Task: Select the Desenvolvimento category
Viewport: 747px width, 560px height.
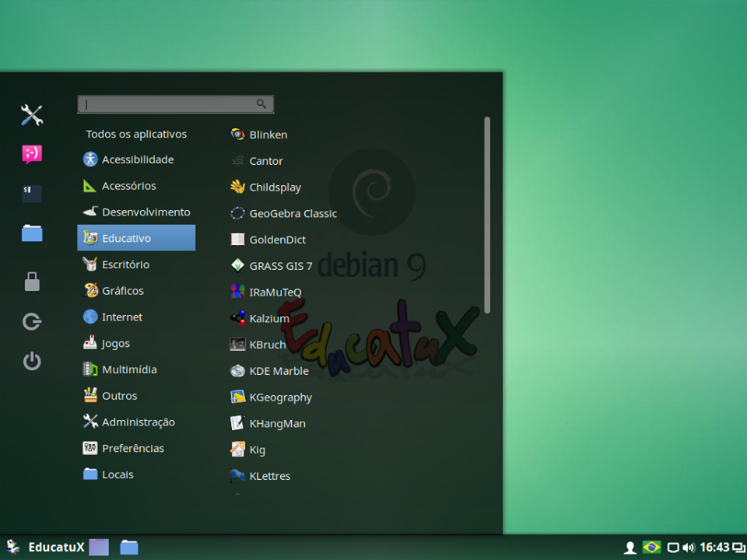Action: coord(136,212)
